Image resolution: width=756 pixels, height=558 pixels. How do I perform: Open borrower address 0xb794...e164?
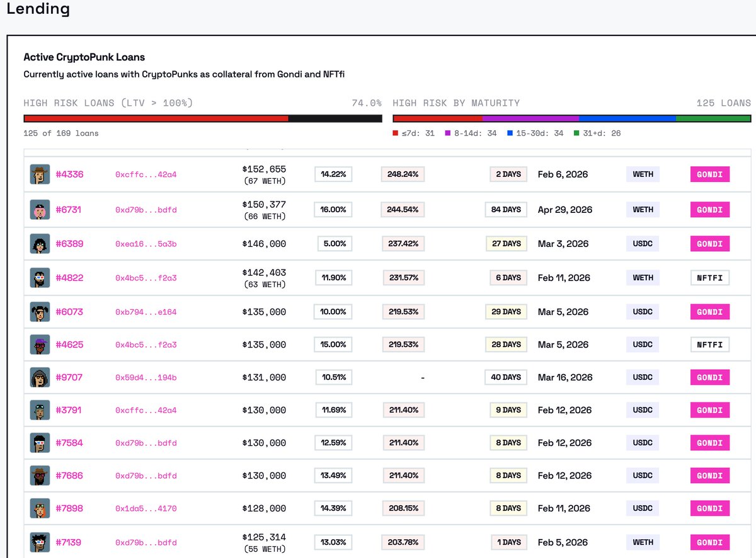146,312
